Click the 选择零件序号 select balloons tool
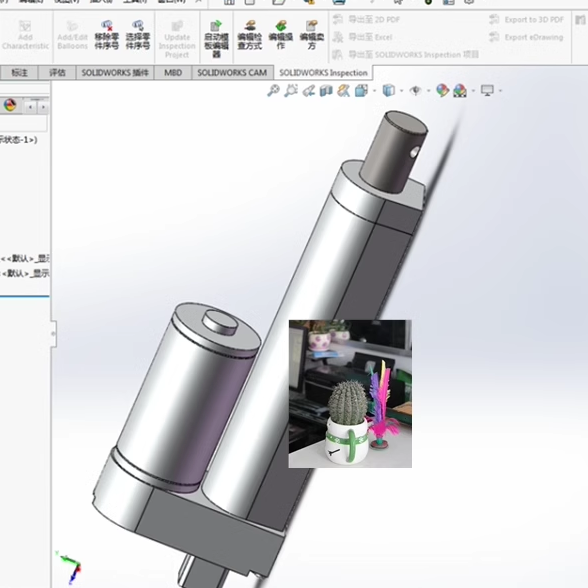 138,36
